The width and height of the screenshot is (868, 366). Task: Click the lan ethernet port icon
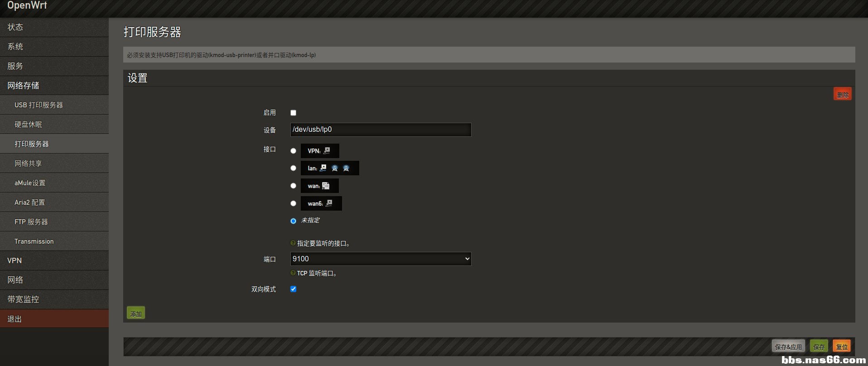323,168
